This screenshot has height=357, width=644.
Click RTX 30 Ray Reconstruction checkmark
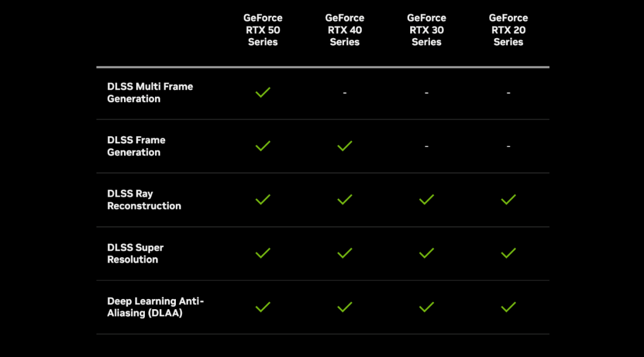tap(426, 199)
